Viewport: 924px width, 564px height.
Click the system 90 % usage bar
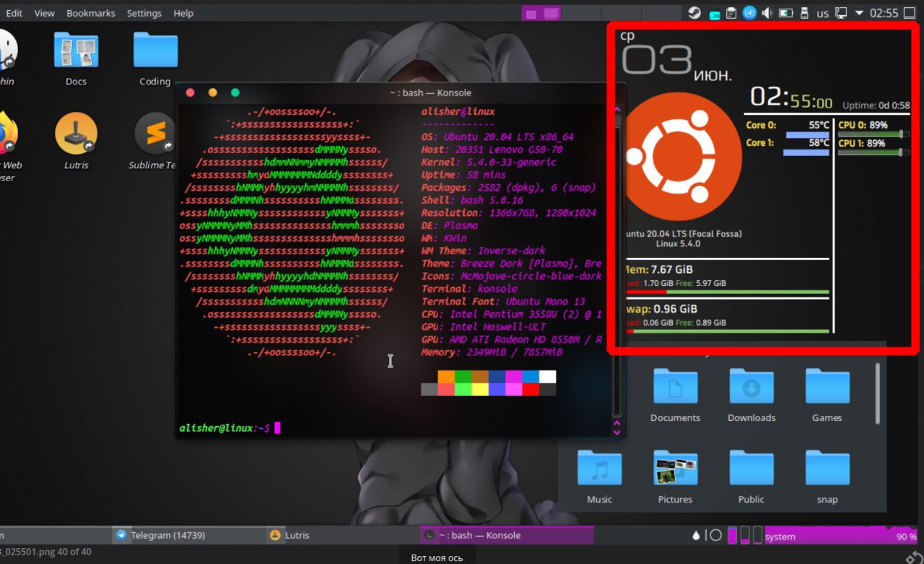point(841,536)
